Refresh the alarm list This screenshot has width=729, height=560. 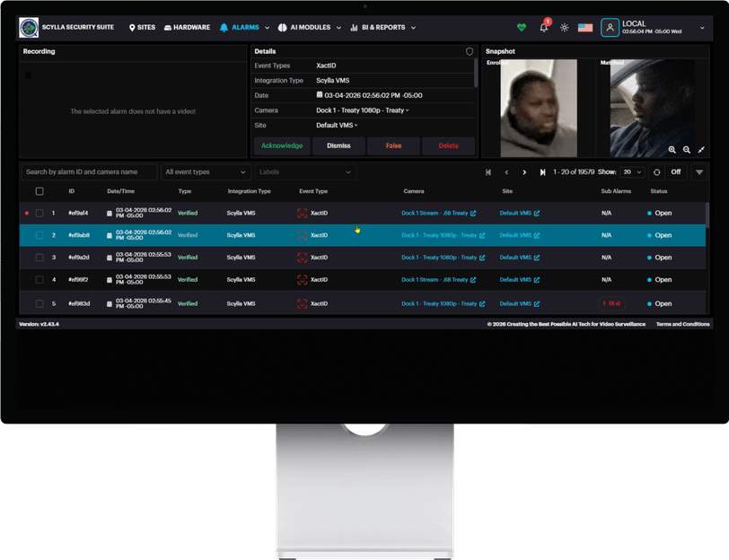657,172
